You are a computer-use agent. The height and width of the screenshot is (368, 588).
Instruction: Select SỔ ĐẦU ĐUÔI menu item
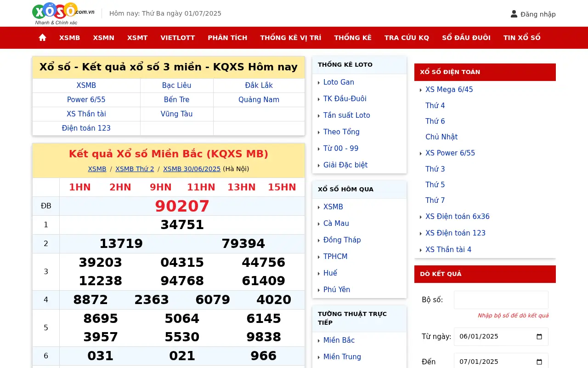coord(466,38)
